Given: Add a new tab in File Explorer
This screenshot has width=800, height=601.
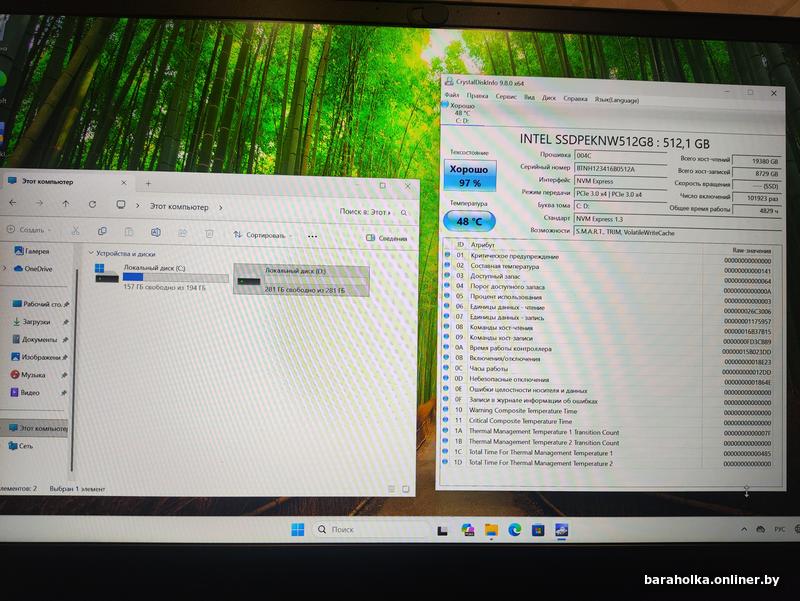Looking at the screenshot, I should click(148, 183).
